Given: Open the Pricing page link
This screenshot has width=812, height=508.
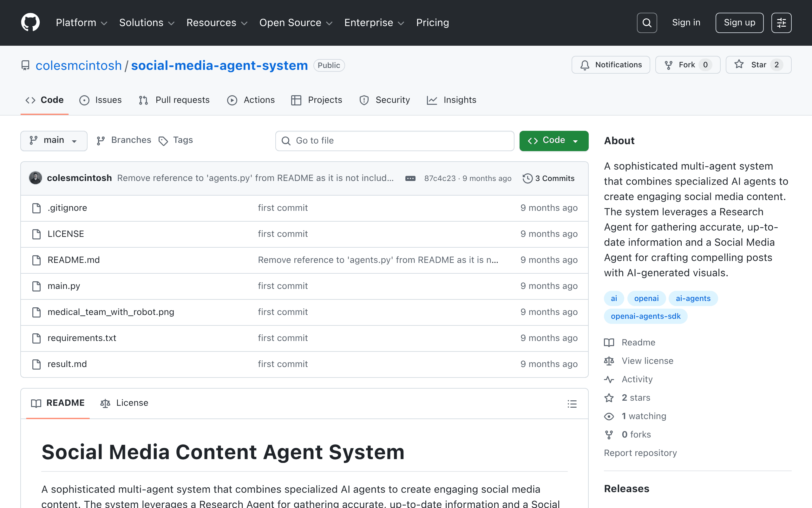Looking at the screenshot, I should 433,23.
